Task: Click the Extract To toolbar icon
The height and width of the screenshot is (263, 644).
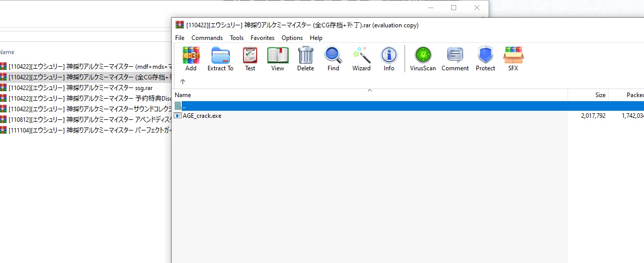Action: (220, 59)
